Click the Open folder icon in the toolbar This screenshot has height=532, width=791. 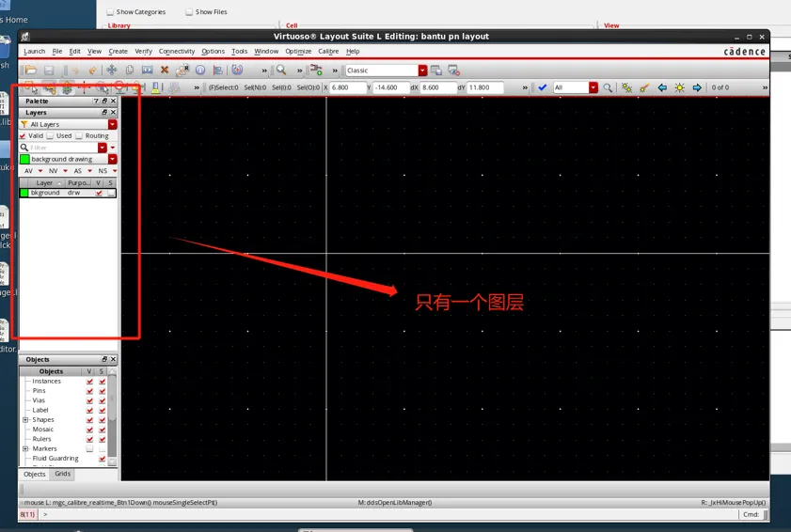[31, 70]
